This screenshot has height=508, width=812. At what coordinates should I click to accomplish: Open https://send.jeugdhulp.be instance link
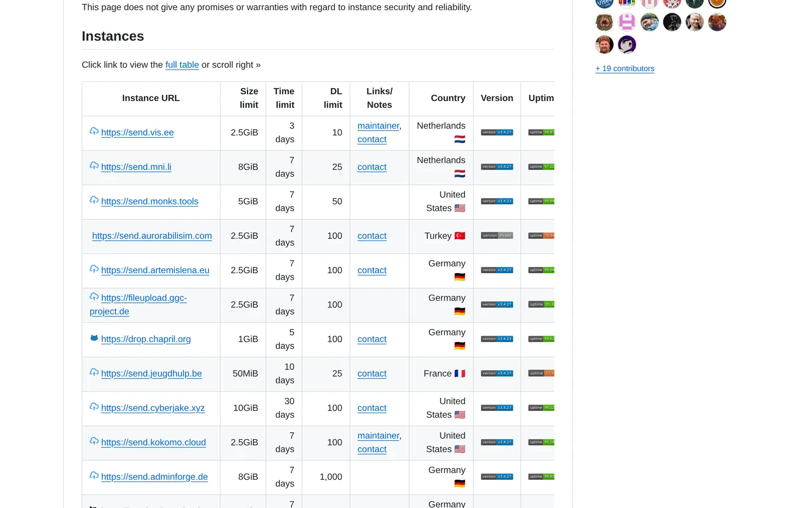152,374
